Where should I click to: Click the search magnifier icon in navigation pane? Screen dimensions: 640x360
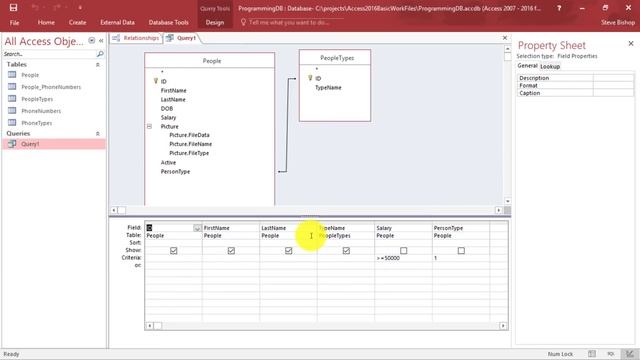100,54
